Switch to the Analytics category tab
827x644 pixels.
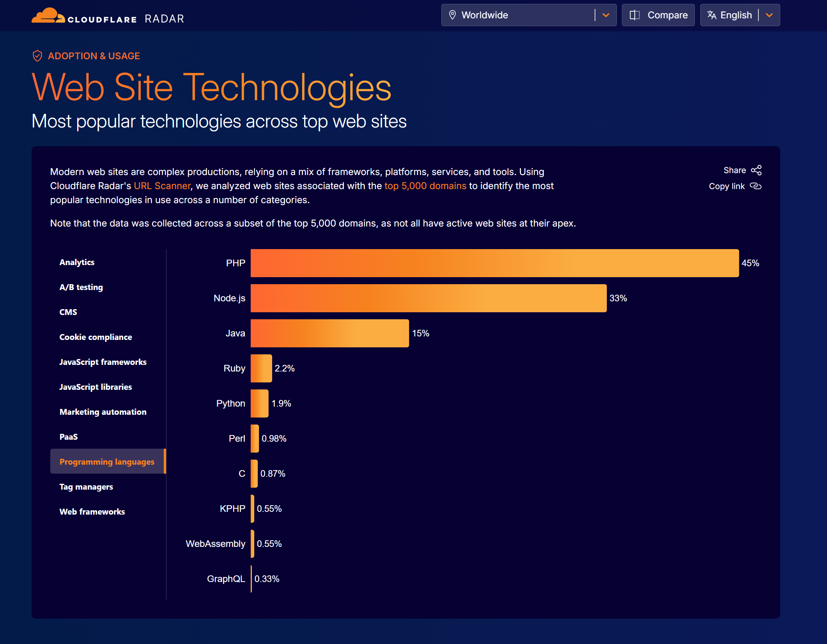(77, 262)
